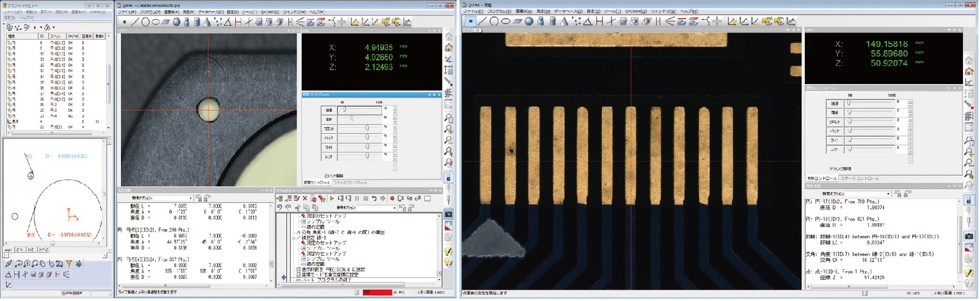The width and height of the screenshot is (980, 301).
Task: Open search options dropdown in program editor
Action: click(x=394, y=208)
